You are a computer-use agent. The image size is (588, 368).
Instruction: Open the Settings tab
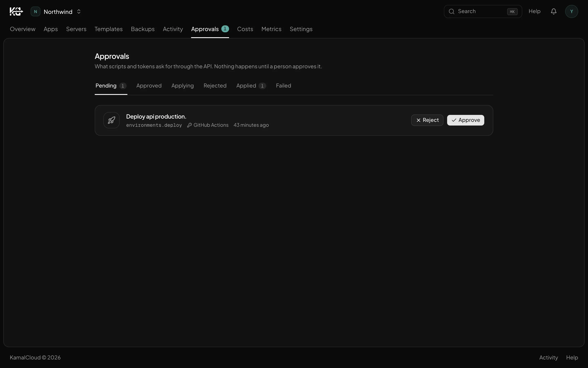point(301,29)
